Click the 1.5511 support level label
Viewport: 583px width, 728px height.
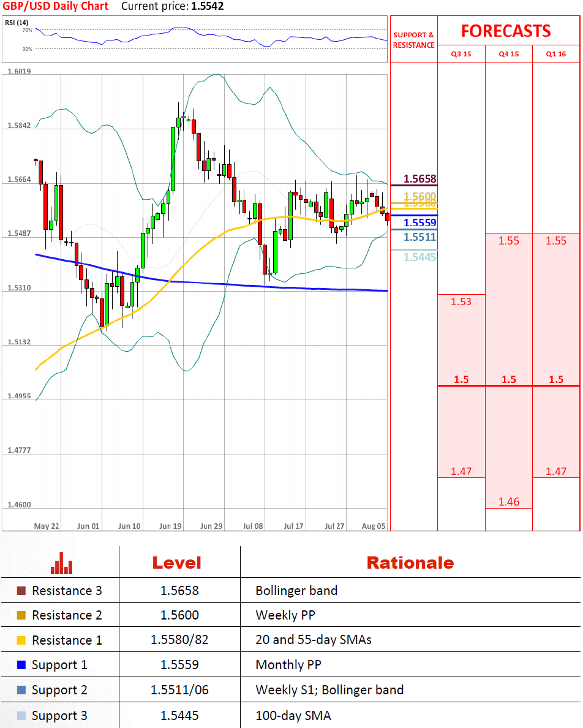(x=419, y=237)
